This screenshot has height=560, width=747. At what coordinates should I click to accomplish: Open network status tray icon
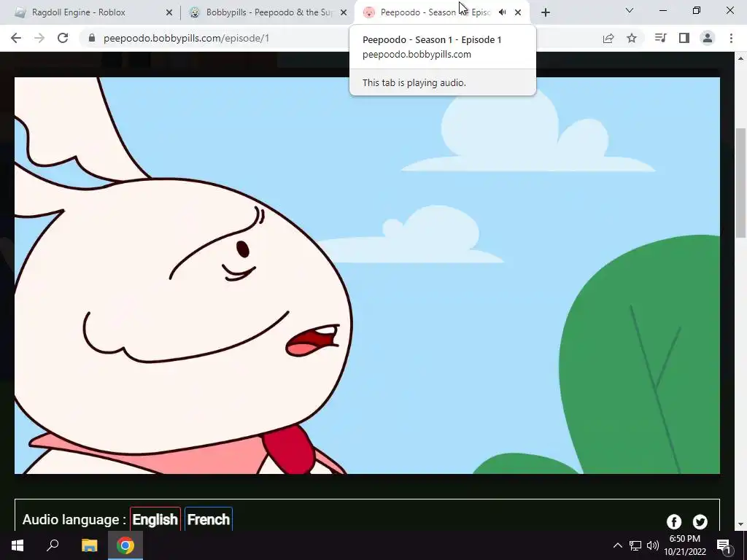635,545
